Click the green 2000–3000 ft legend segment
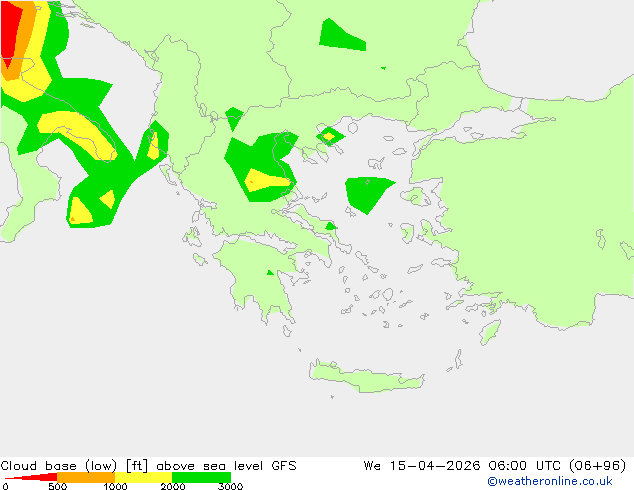The height and width of the screenshot is (490, 634). tap(201, 477)
